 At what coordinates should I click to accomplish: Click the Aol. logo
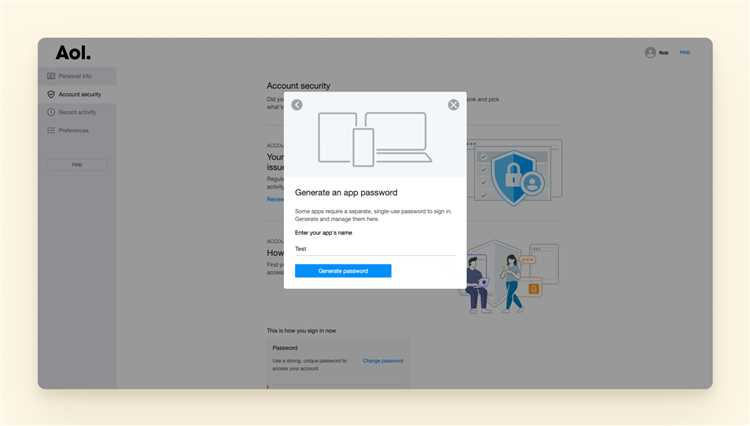click(x=73, y=53)
